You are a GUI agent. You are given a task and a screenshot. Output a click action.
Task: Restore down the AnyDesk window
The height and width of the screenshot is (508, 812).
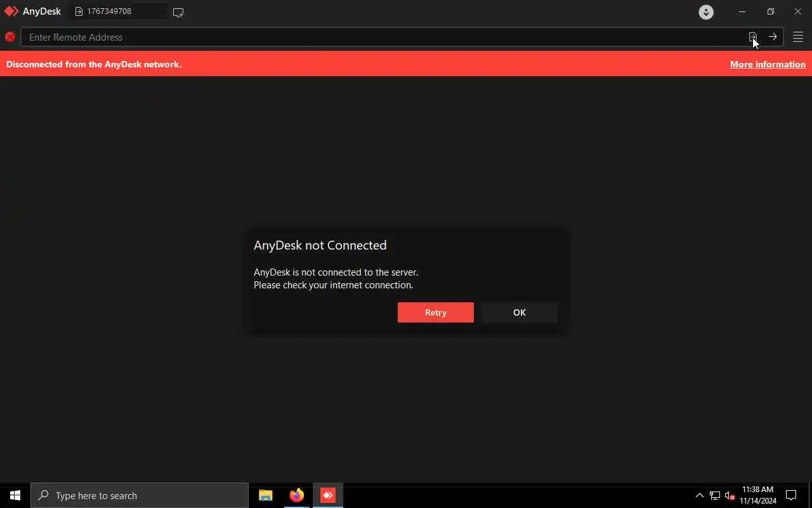click(770, 11)
